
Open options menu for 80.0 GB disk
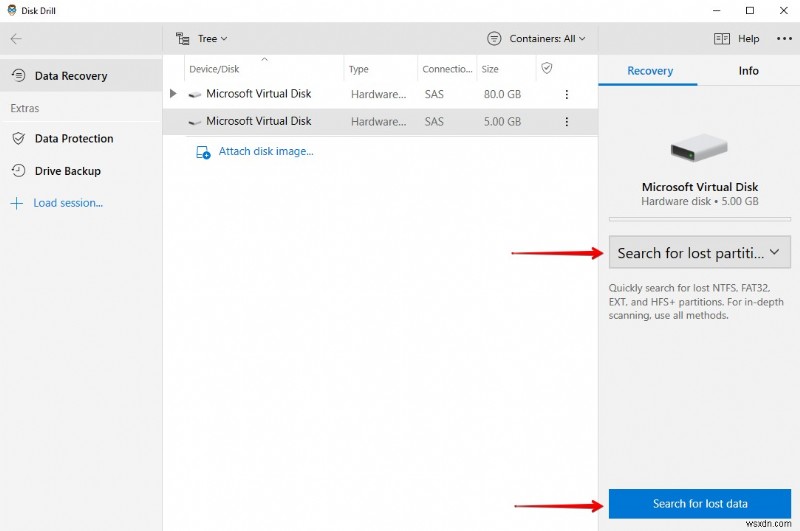[566, 94]
